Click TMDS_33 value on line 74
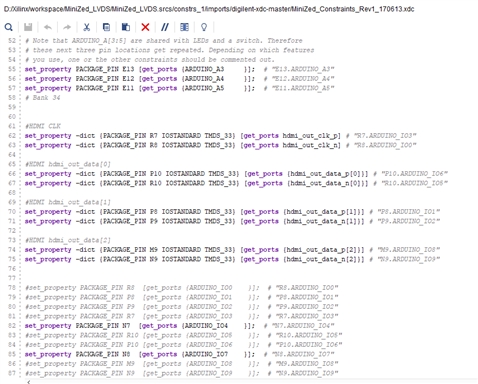478x384 pixels. [x=220, y=250]
